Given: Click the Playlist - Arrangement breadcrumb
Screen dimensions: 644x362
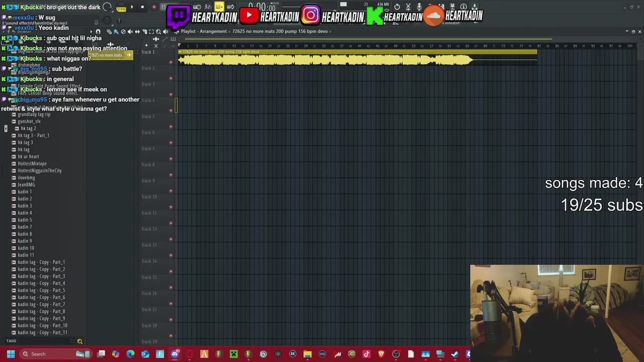Looking at the screenshot, I should click(x=204, y=31).
